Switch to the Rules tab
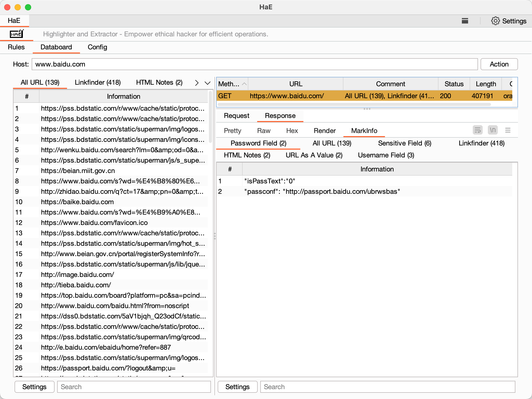Image resolution: width=532 pixels, height=399 pixels. tap(16, 47)
